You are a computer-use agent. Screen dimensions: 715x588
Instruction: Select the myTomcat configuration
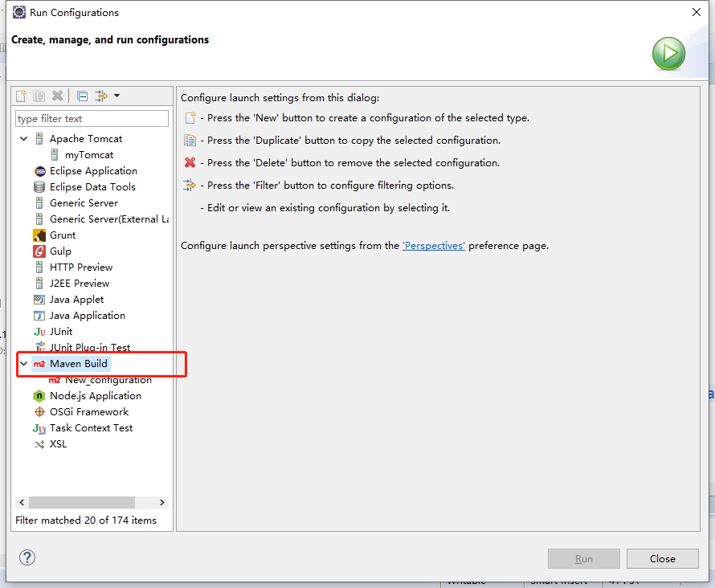click(x=88, y=155)
